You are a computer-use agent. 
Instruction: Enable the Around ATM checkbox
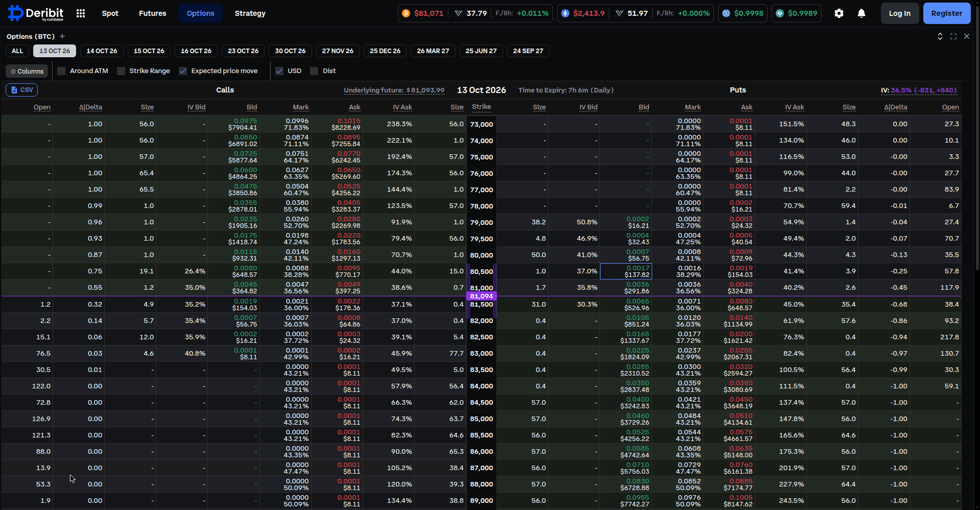pos(61,71)
